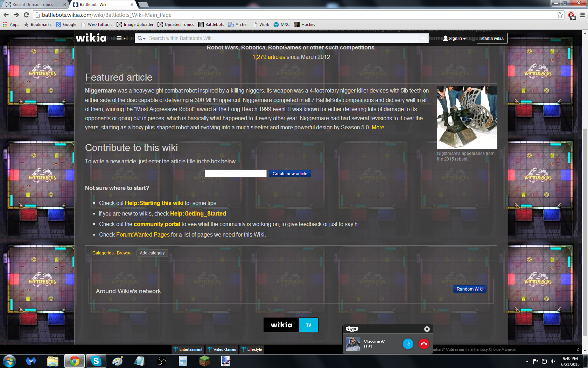Go back to the previous page

pyautogui.click(x=6, y=15)
